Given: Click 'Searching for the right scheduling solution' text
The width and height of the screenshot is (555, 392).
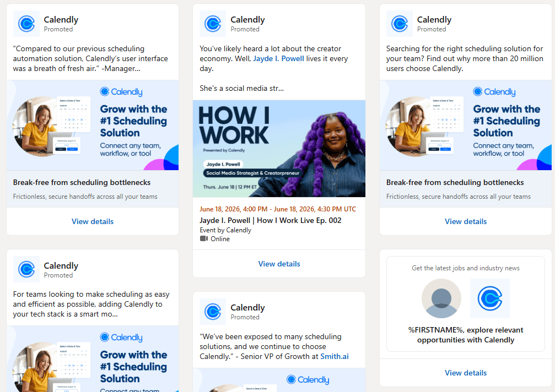Looking at the screenshot, I should 465,59.
